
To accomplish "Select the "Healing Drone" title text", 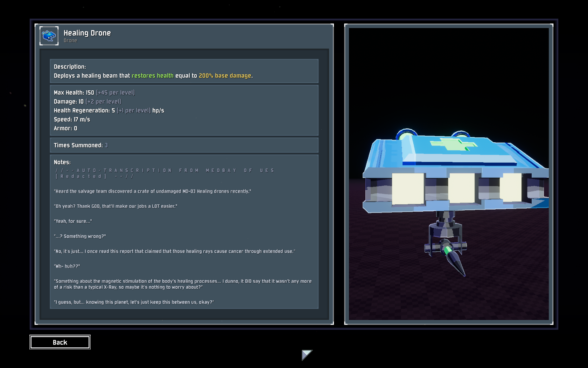I will [x=87, y=33].
